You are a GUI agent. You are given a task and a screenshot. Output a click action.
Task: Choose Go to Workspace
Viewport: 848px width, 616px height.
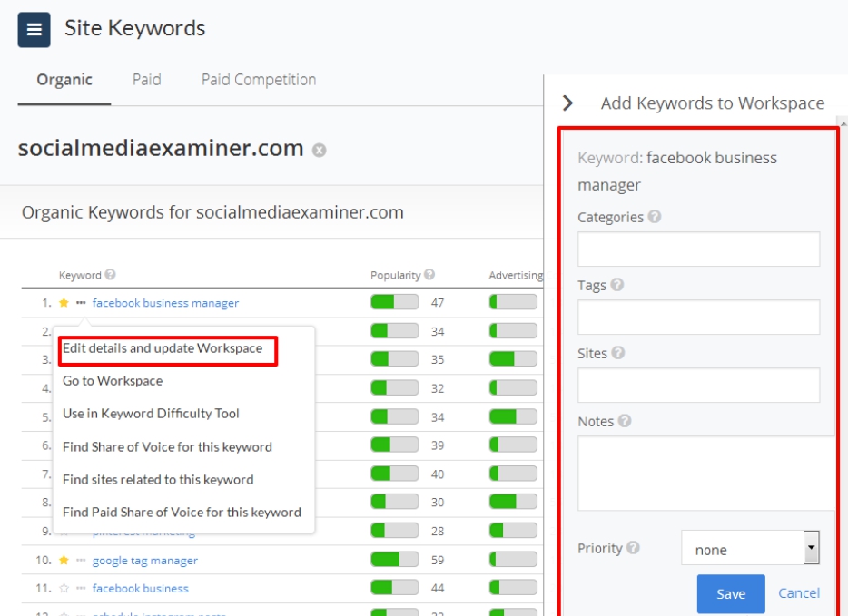click(x=113, y=381)
